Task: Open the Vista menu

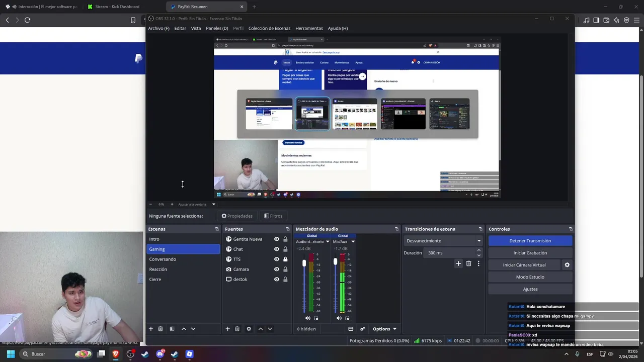Action: coord(196,28)
